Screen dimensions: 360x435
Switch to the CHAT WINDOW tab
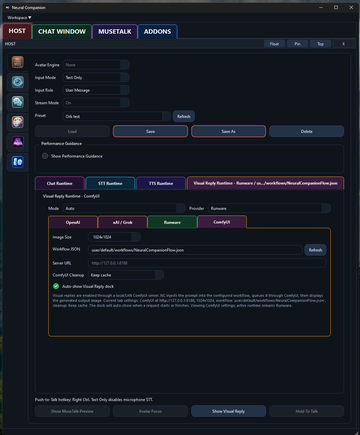coord(62,31)
